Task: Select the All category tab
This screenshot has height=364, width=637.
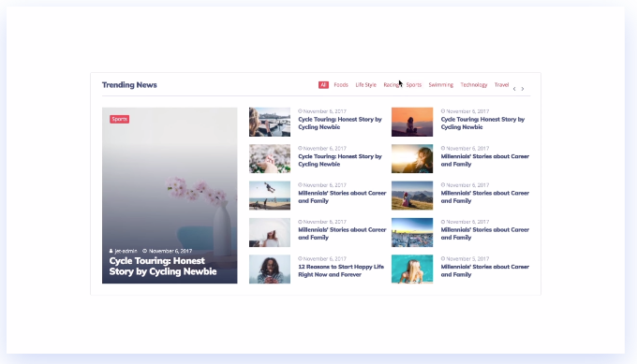Action: (x=323, y=85)
